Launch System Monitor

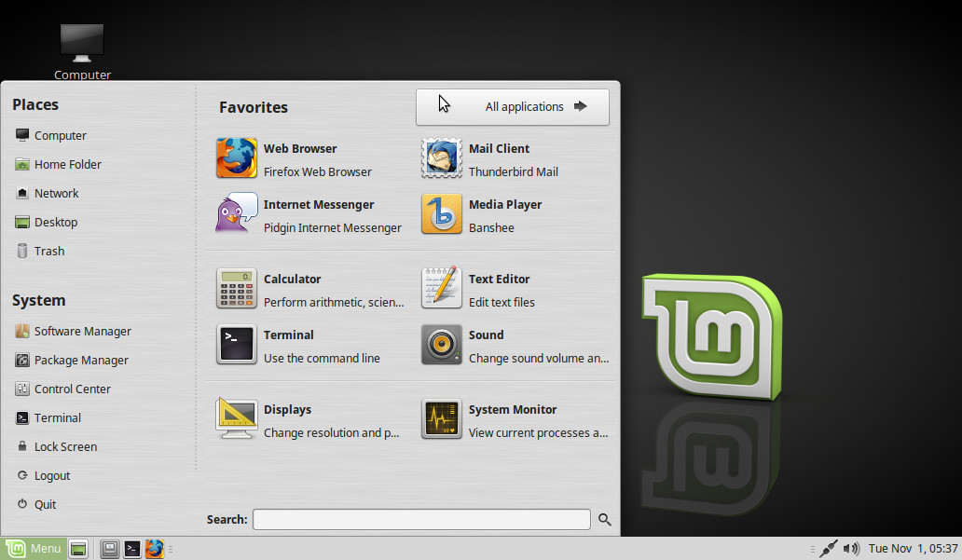click(442, 419)
